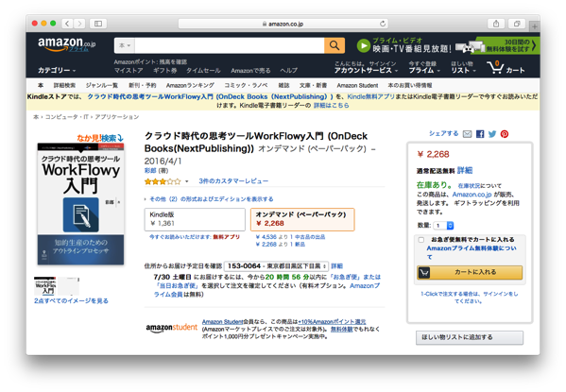Click the Safari back arrow button

tap(67, 24)
